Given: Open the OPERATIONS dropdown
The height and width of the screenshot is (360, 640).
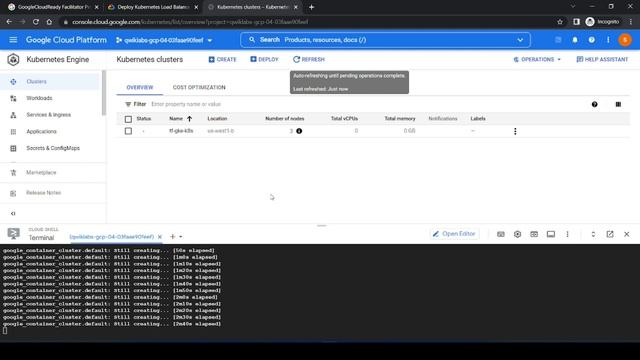Looking at the screenshot, I should pyautogui.click(x=537, y=60).
